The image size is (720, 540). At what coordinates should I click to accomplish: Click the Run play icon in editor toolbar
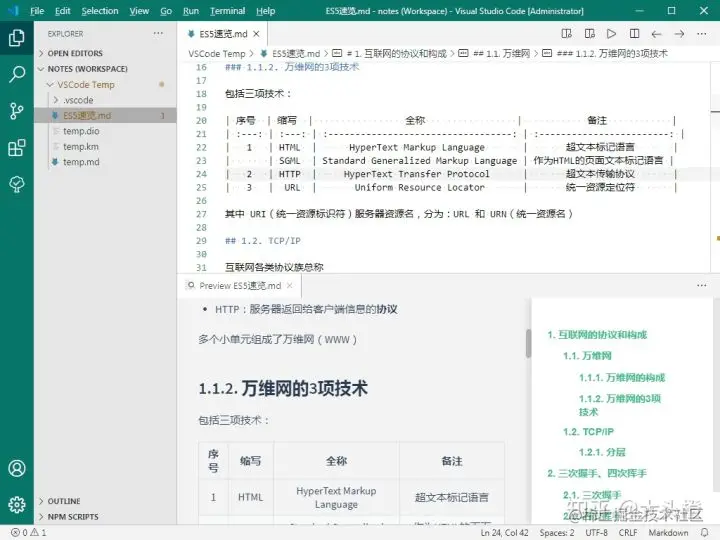point(611,34)
